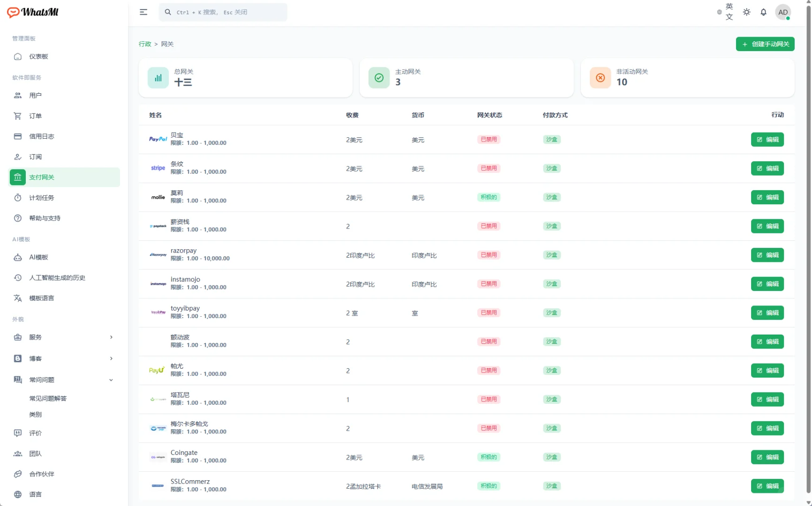Edit the stripe 条纹 gateway
This screenshot has height=506, width=812.
tap(767, 169)
